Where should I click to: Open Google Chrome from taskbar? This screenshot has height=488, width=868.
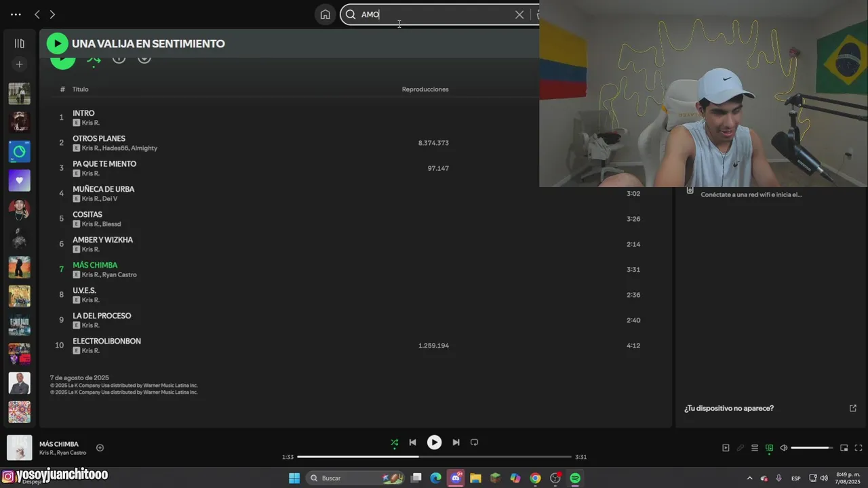point(535,478)
